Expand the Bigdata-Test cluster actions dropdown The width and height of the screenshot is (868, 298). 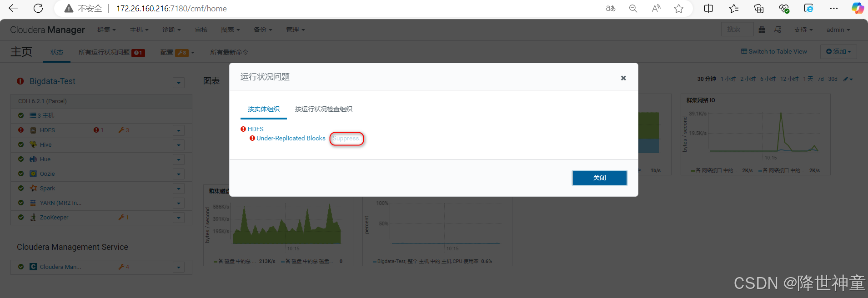pyautogui.click(x=179, y=83)
